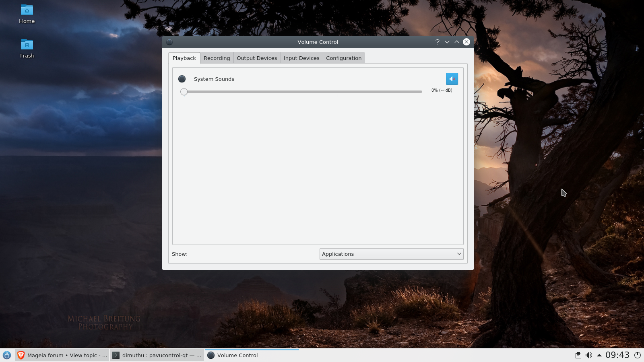Click the Volume Control title bar text
This screenshot has width=644, height=362.
[318, 42]
